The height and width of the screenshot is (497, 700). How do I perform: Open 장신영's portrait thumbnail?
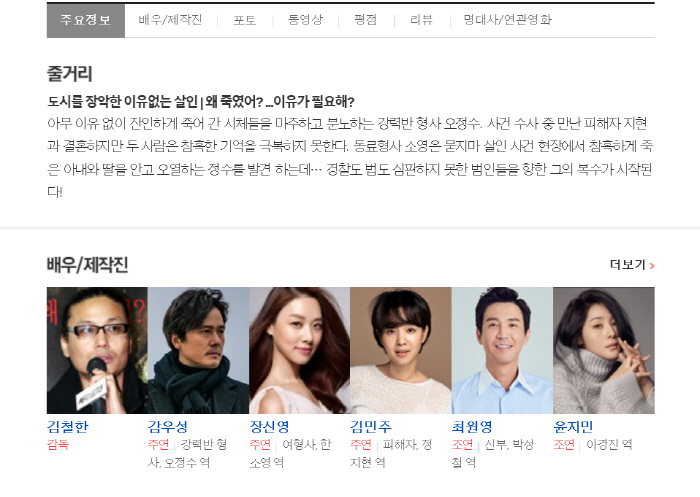tap(300, 350)
